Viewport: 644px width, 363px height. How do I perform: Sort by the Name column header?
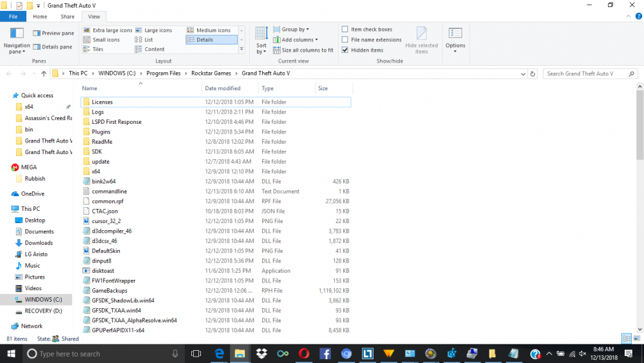140,88
